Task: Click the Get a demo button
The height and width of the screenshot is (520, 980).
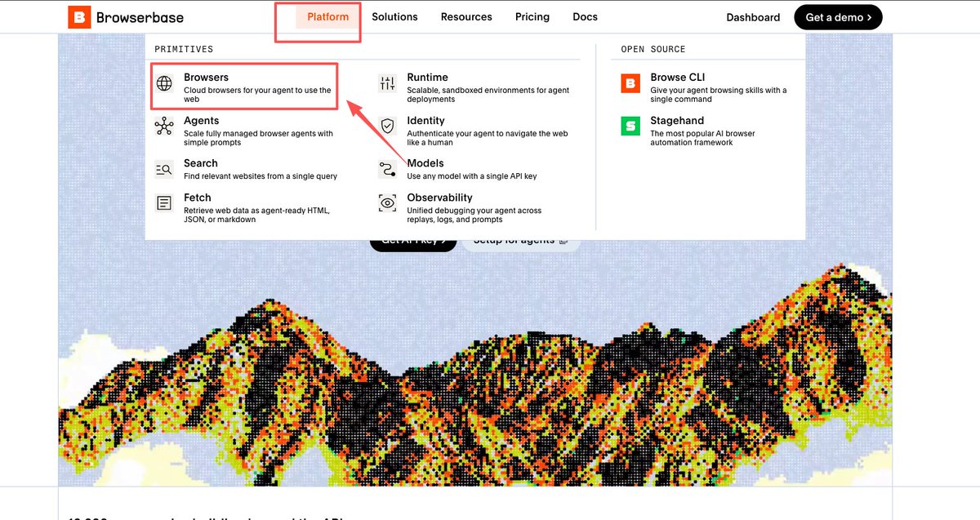Action: (x=838, y=17)
